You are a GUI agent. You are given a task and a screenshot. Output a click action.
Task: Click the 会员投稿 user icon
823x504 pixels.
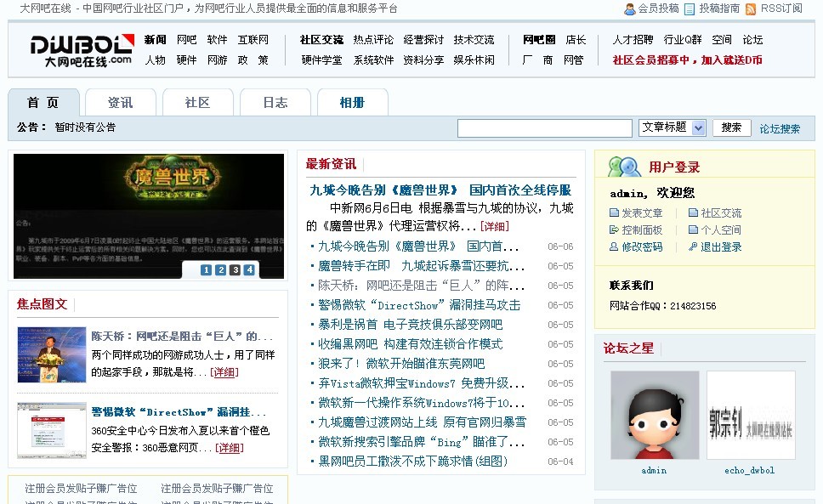point(629,9)
